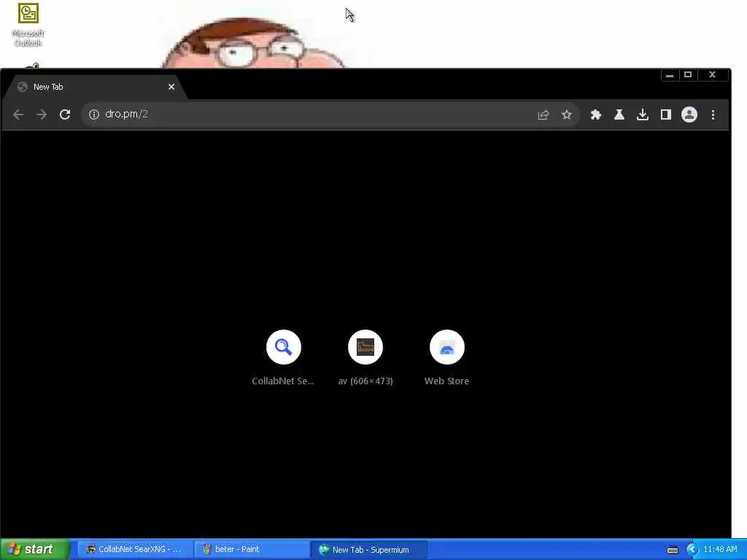Toggle the side panel button
Screen dimensions: 747x560
coord(665,114)
